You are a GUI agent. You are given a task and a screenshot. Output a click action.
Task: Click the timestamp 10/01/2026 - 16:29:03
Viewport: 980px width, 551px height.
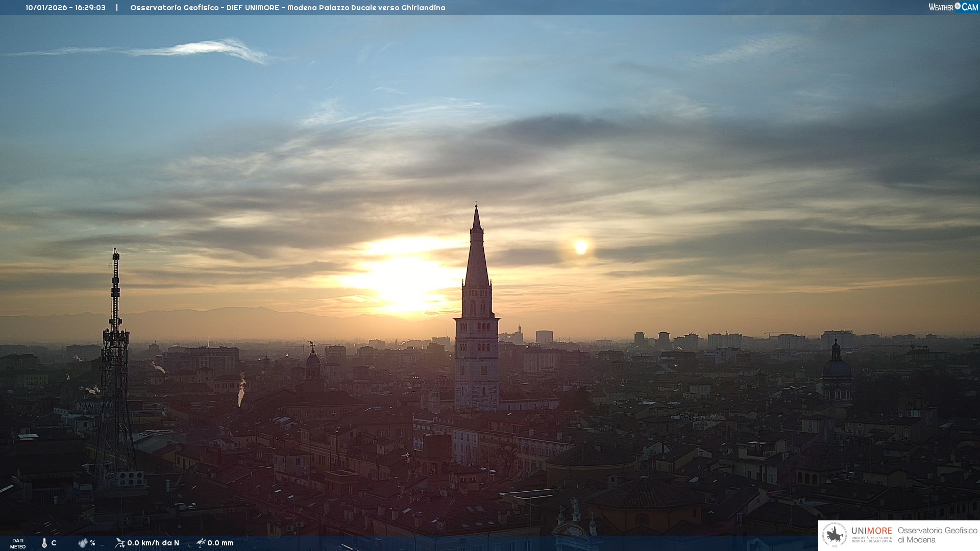[x=65, y=8]
